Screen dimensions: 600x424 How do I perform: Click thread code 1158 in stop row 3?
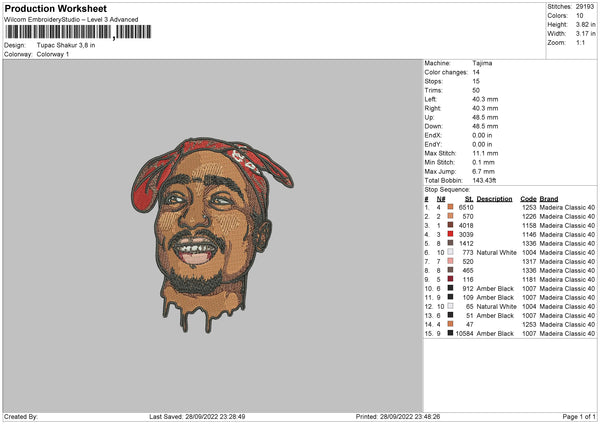click(x=529, y=226)
